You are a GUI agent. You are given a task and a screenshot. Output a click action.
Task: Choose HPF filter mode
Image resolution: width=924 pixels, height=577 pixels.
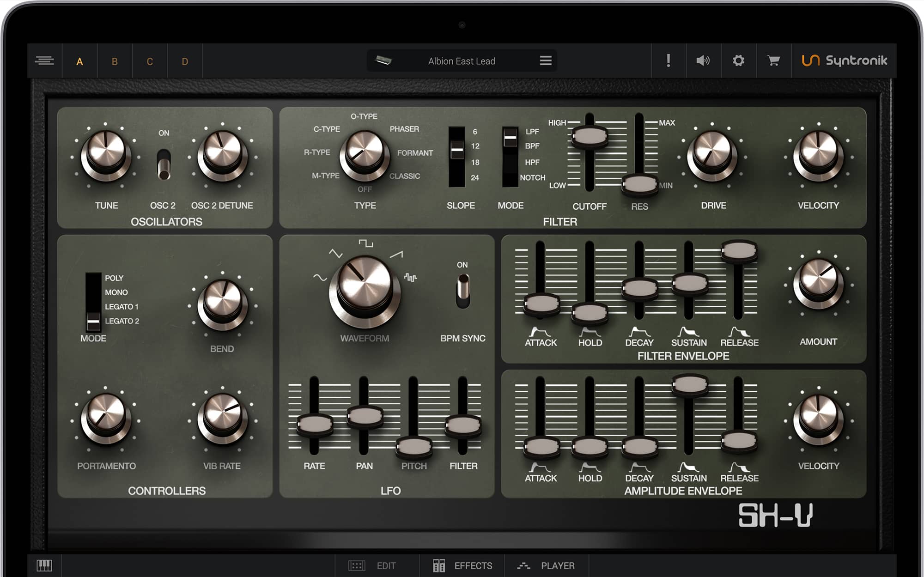pyautogui.click(x=532, y=162)
